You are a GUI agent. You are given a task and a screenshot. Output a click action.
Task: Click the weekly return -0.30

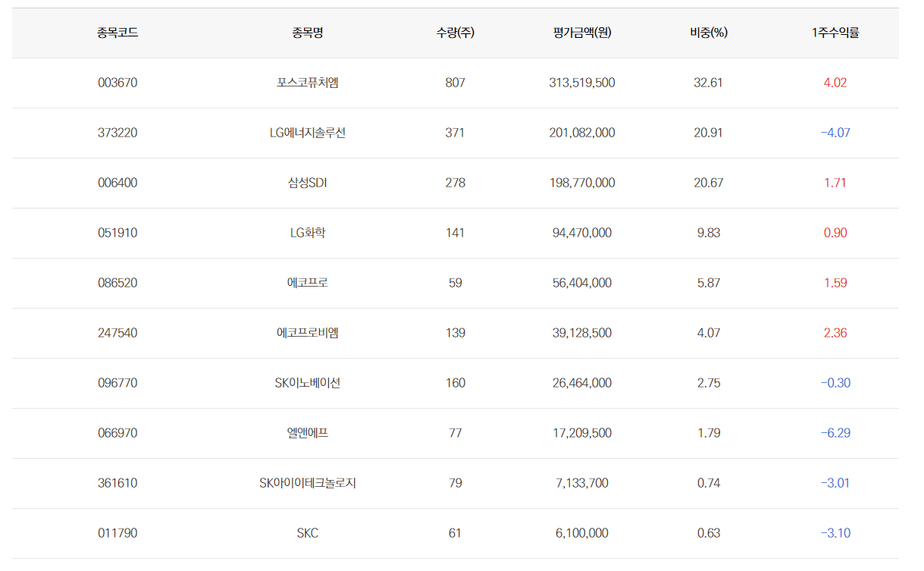[x=835, y=383]
